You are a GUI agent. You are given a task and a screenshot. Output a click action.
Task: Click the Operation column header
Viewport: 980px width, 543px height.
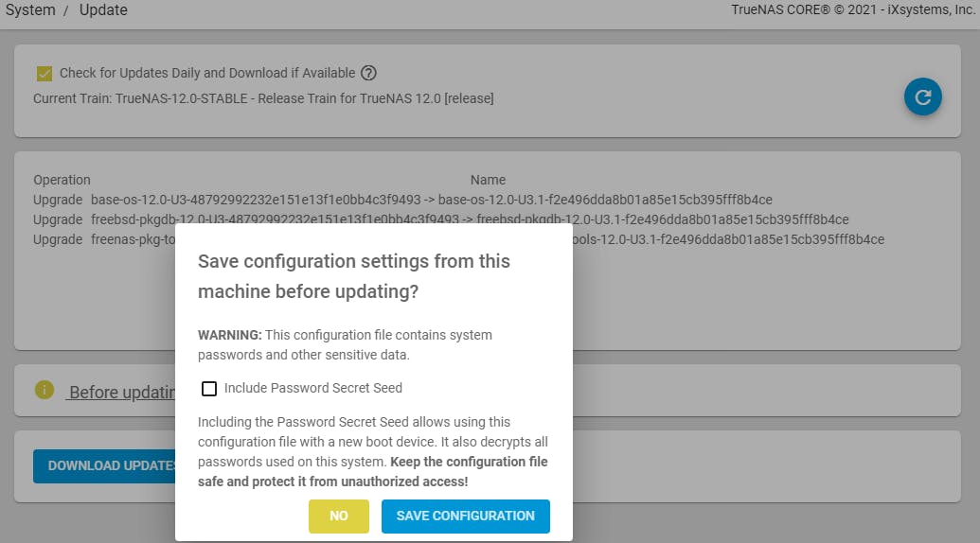62,180
